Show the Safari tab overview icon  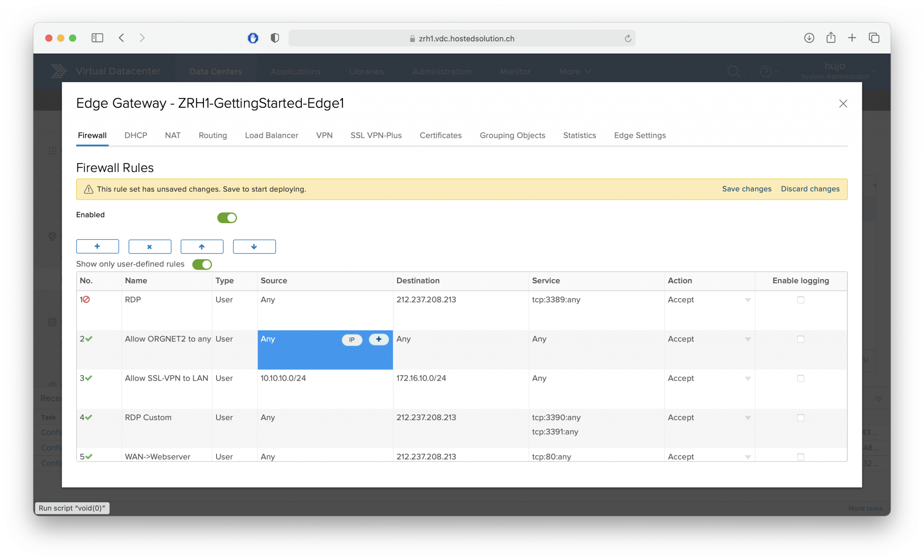[874, 38]
